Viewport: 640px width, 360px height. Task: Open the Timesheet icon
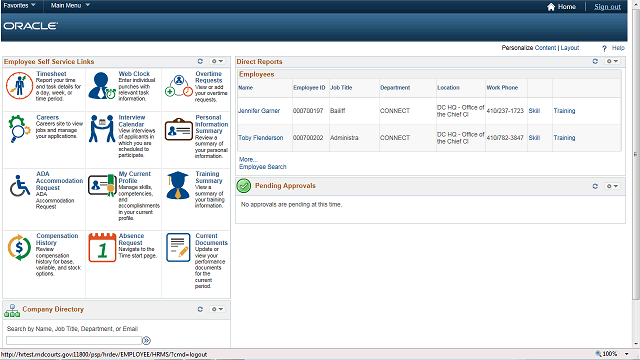19,86
